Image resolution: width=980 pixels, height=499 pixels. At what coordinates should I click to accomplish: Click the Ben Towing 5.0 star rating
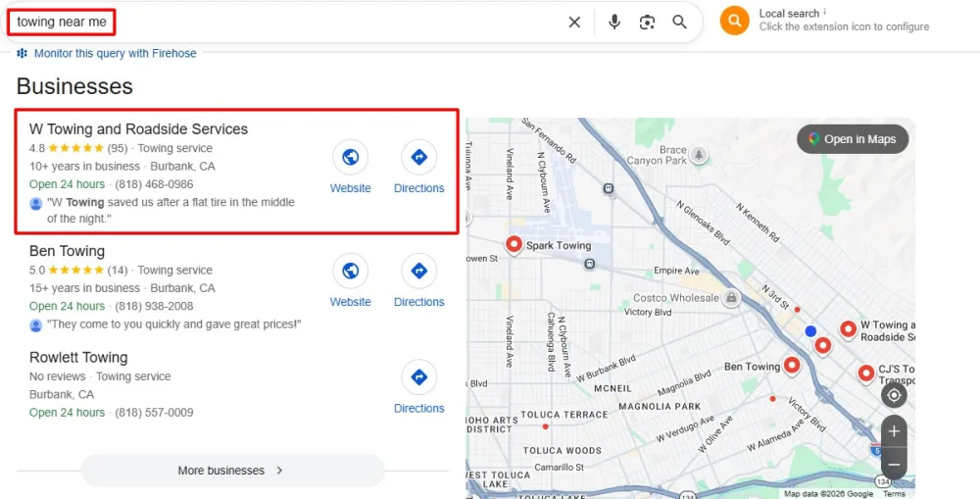(x=78, y=271)
